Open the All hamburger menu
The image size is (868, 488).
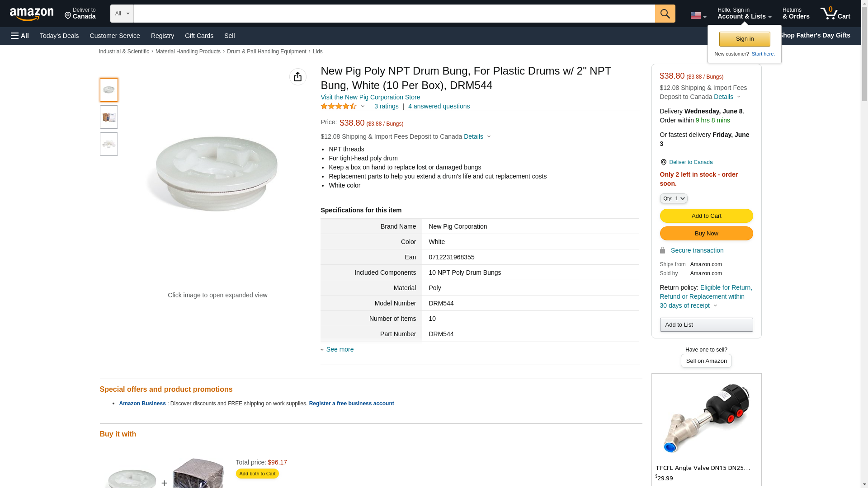click(20, 36)
